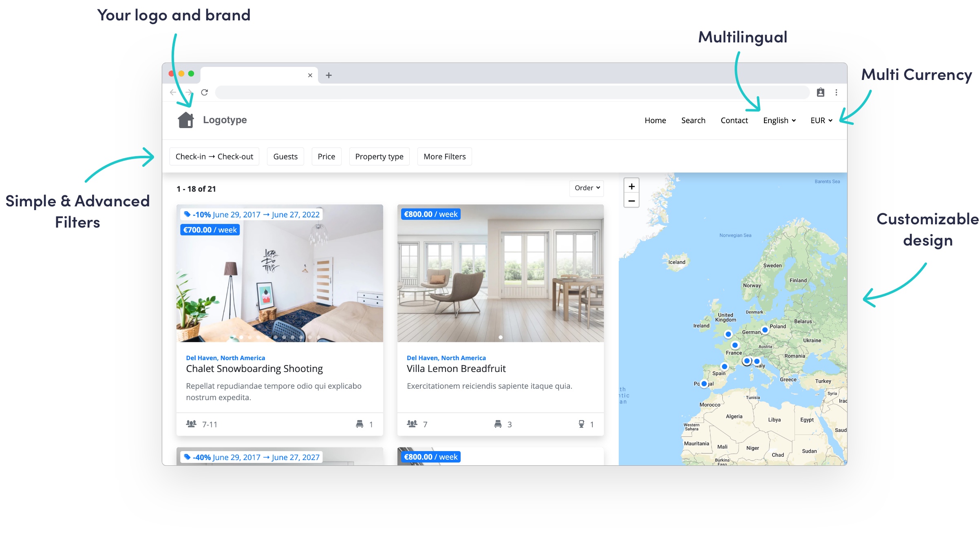Open the Property type filter
The width and height of the screenshot is (980, 540).
tap(380, 157)
